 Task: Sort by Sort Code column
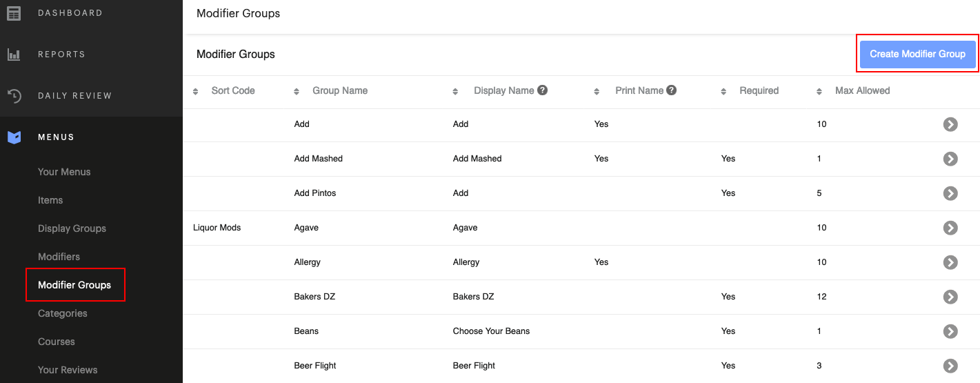(x=232, y=90)
